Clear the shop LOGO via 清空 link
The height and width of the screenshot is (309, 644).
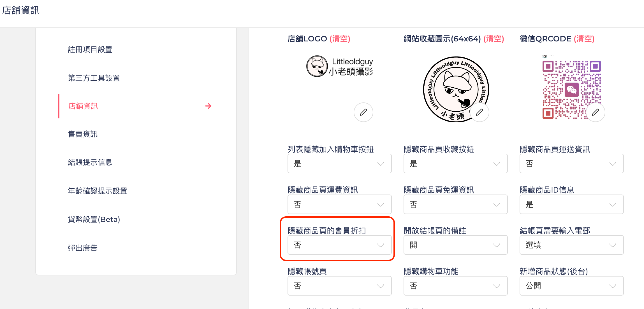(340, 39)
